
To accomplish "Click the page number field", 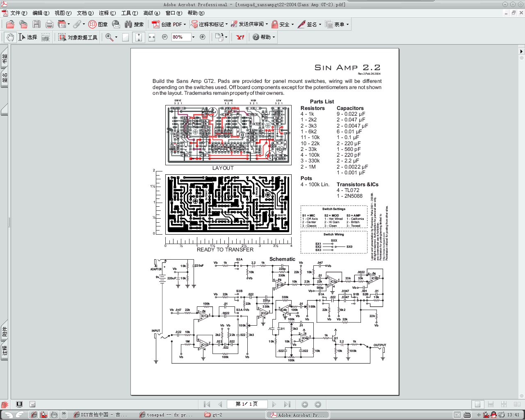I will click(x=247, y=404).
